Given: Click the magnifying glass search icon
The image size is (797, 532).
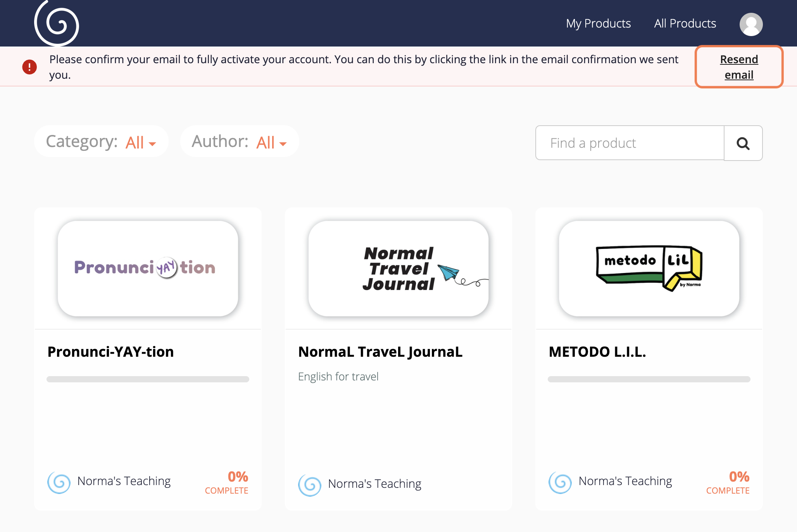Looking at the screenshot, I should coord(743,143).
